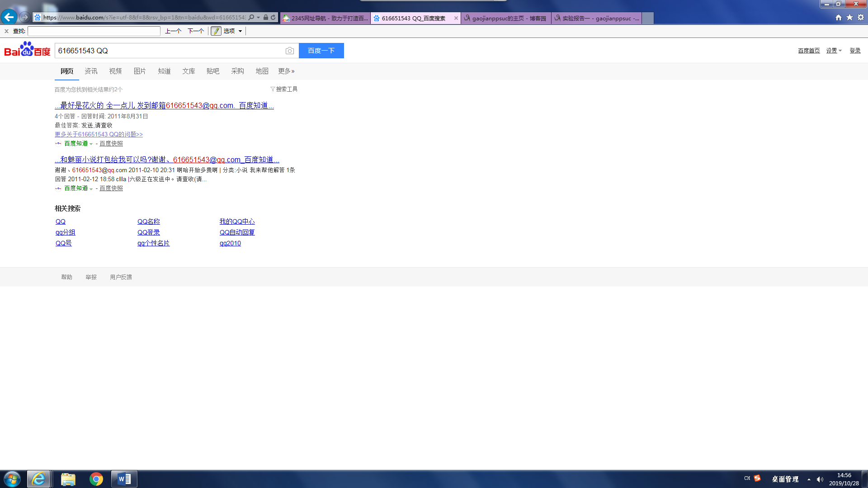868x488 pixels.
Task: Switch to the 图片 search tab
Action: [x=140, y=71]
